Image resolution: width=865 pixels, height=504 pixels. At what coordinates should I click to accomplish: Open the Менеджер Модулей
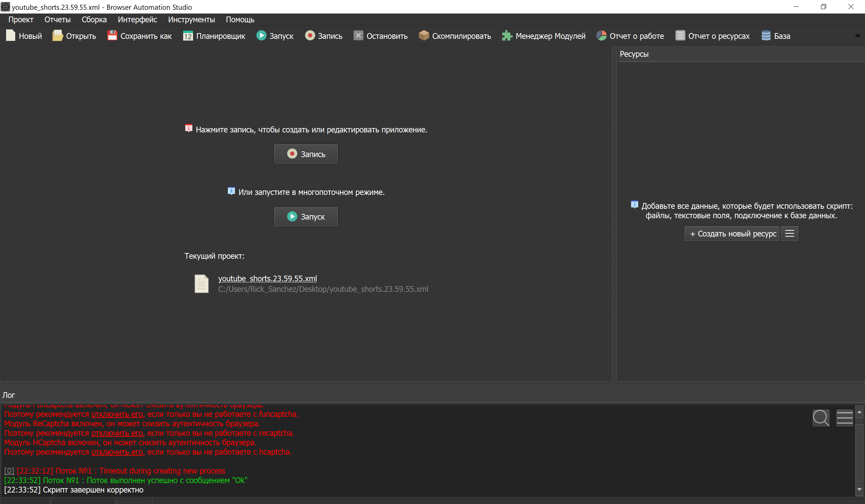(x=544, y=36)
